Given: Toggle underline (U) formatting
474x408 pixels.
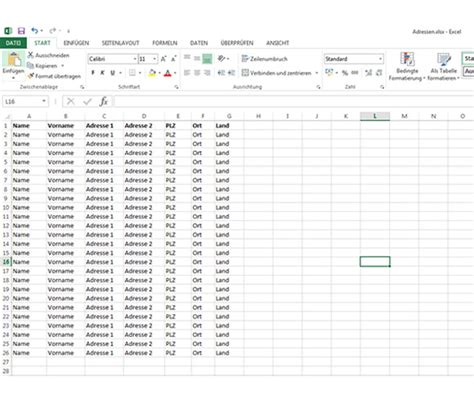Looking at the screenshot, I should click(x=113, y=73).
